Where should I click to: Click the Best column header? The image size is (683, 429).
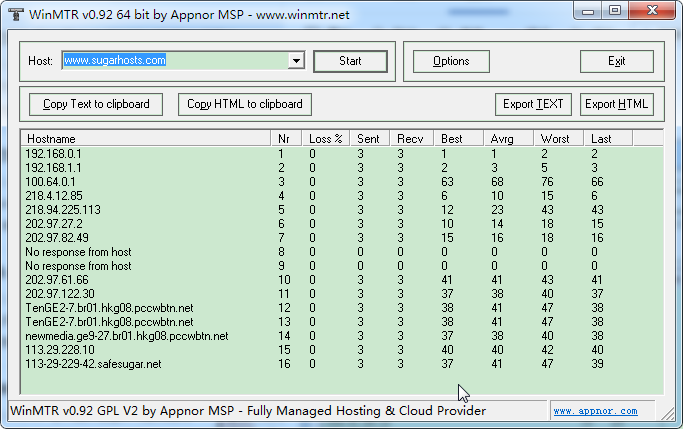[458, 138]
